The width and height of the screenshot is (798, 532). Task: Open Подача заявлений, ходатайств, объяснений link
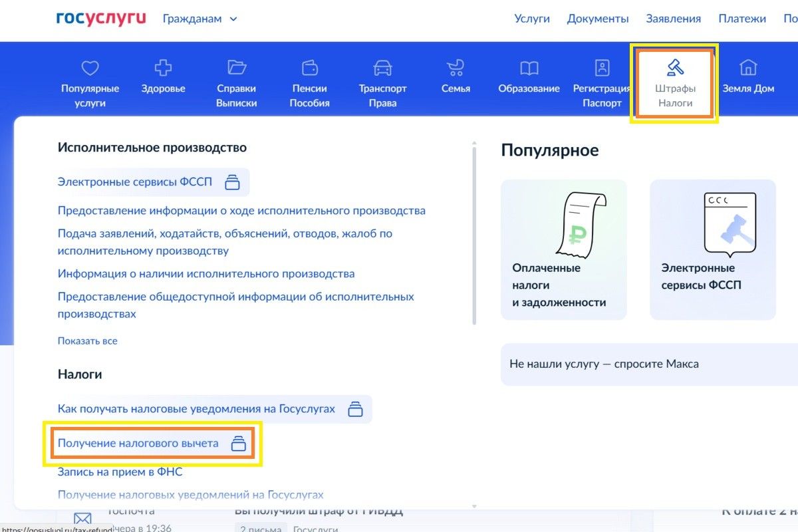coord(225,242)
